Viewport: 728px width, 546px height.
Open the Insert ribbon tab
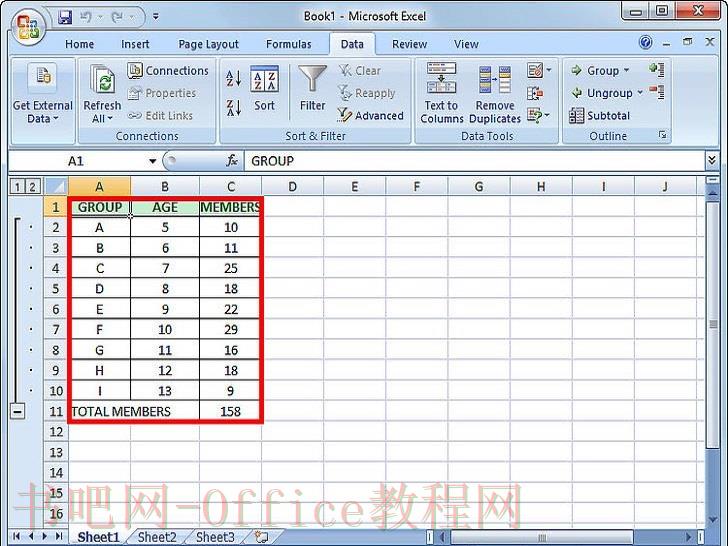[135, 44]
